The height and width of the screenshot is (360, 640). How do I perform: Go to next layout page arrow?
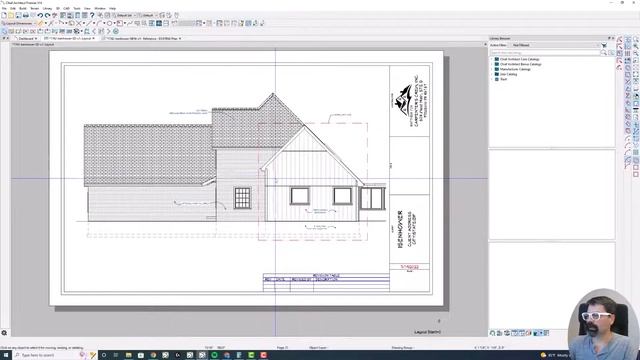coord(109,31)
